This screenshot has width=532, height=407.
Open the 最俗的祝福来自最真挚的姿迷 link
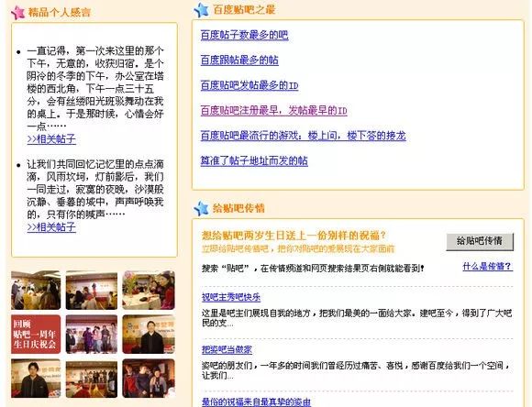pos(256,402)
